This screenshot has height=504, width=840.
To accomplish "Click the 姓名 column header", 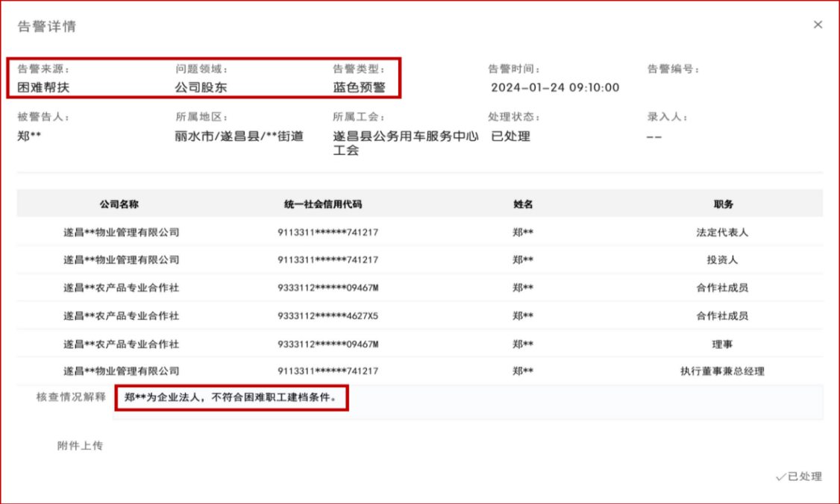I will point(523,204).
